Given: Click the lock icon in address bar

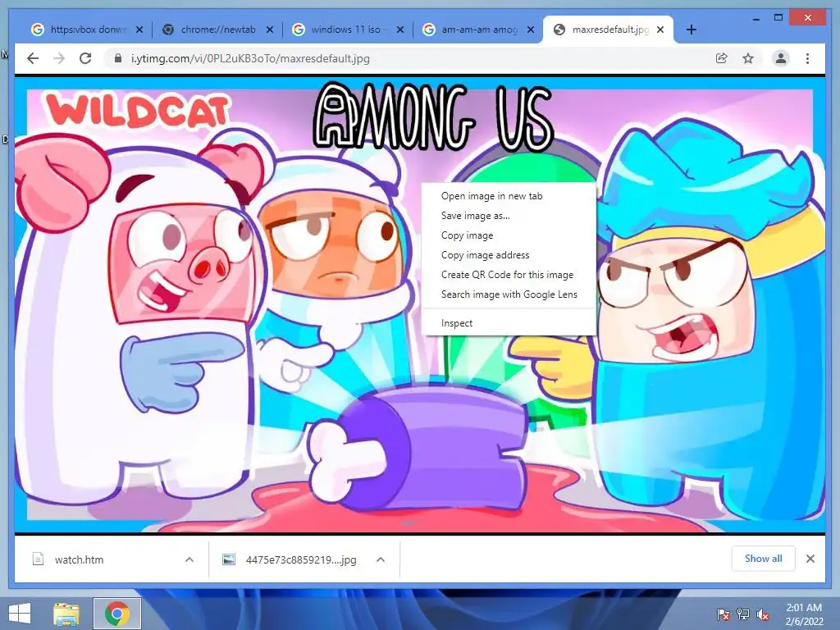Looking at the screenshot, I should click(x=118, y=58).
